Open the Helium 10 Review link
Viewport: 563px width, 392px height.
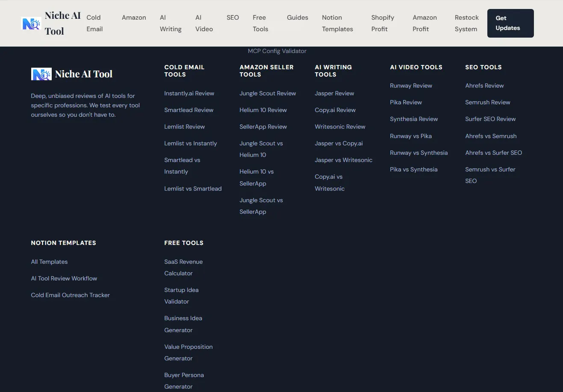(263, 110)
